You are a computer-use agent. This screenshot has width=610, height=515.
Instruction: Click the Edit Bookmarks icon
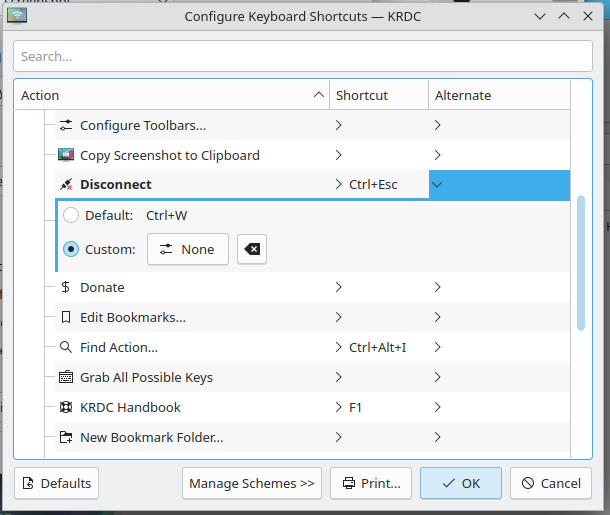(66, 317)
